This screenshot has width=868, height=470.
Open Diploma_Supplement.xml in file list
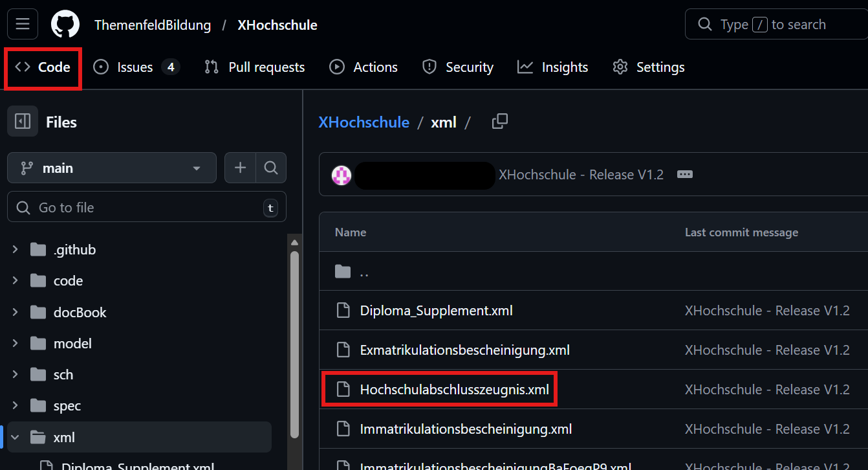click(x=436, y=311)
